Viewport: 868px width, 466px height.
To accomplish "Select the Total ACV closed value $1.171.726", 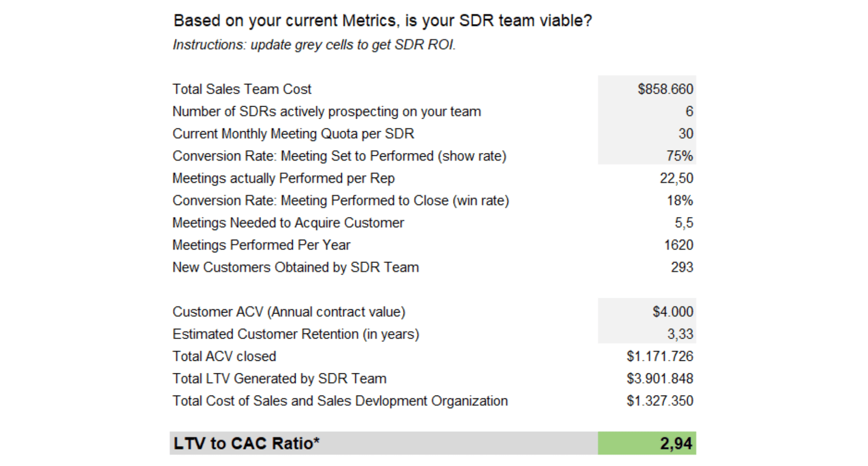I will 660,356.
